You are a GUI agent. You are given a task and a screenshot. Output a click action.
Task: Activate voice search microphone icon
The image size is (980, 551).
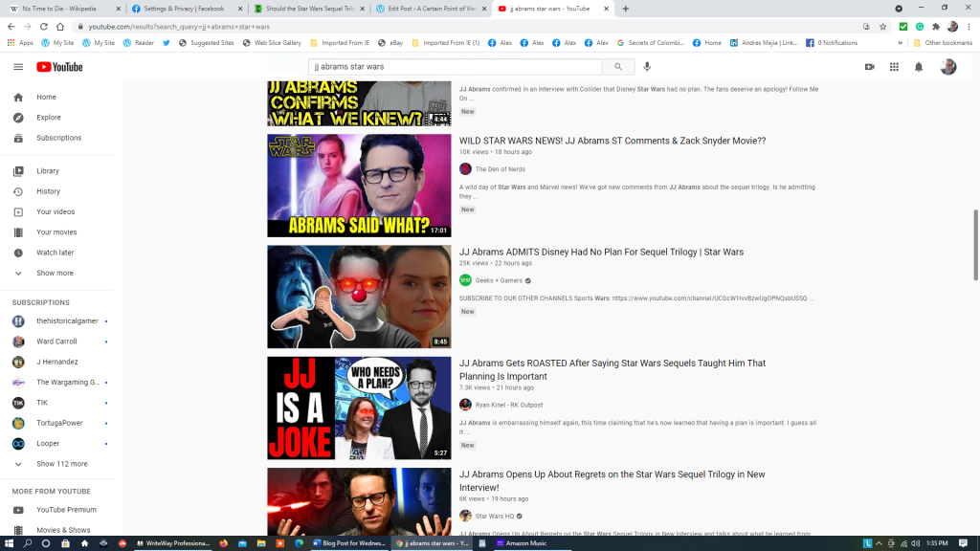[647, 67]
